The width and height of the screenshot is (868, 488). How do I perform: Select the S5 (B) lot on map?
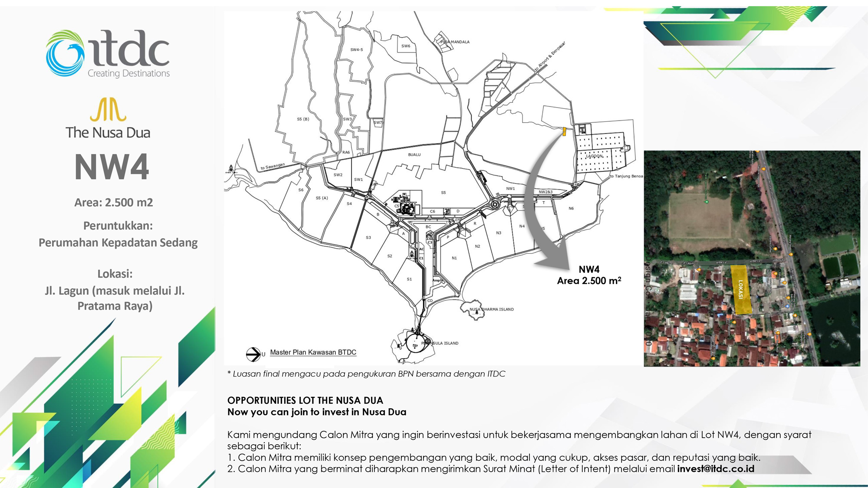303,119
